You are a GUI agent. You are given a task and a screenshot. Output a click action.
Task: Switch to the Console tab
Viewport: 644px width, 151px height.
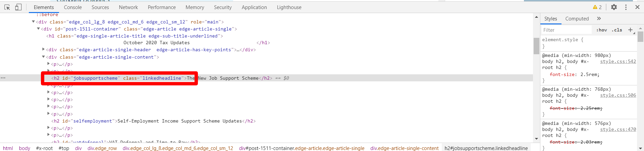tap(73, 7)
